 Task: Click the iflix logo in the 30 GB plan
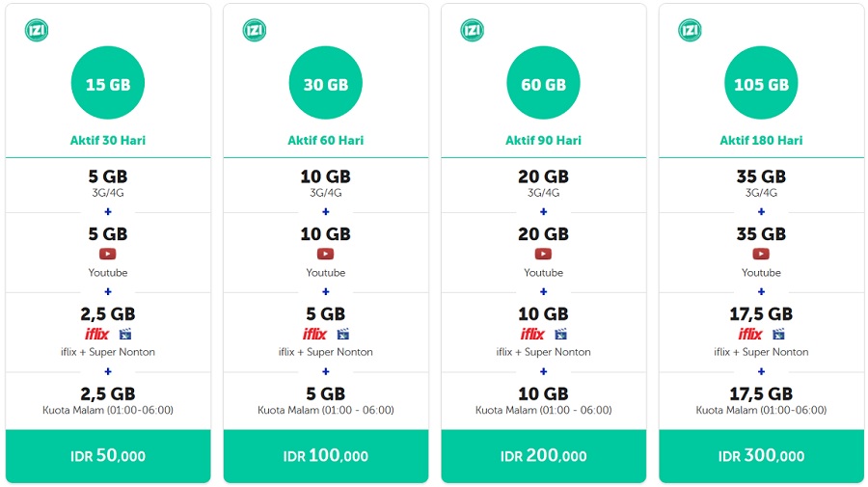coord(314,335)
